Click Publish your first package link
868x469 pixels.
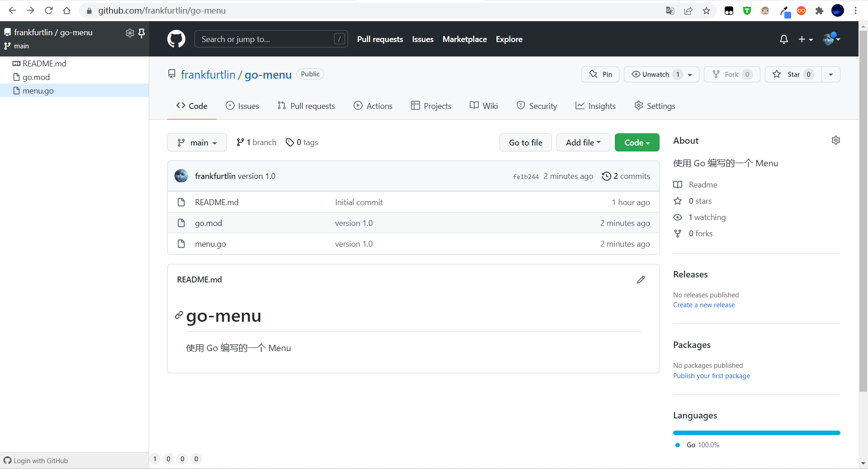coord(712,376)
